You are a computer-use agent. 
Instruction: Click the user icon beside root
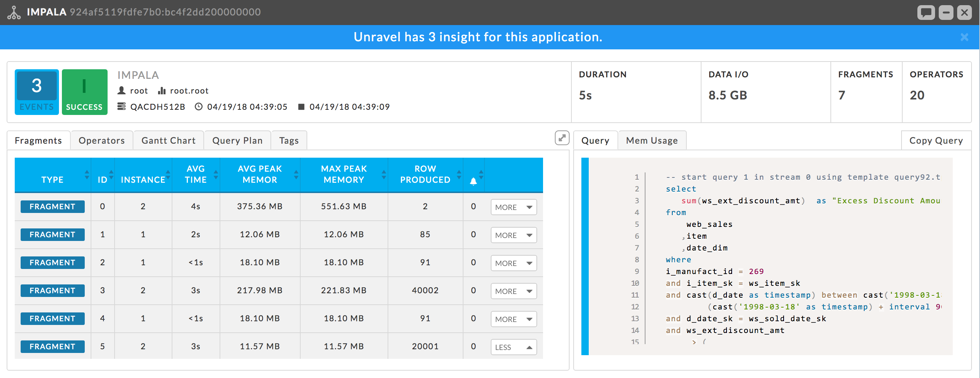tap(121, 91)
